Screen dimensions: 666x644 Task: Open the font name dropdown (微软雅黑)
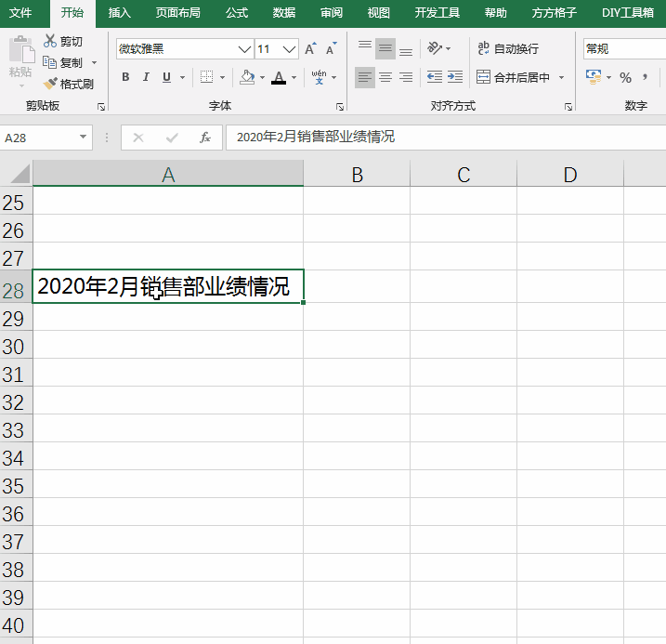[244, 49]
